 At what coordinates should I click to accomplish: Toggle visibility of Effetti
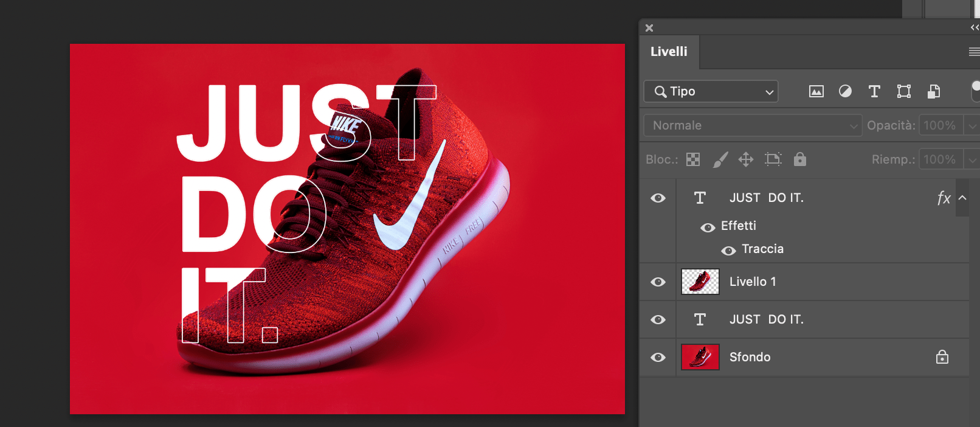pyautogui.click(x=708, y=227)
